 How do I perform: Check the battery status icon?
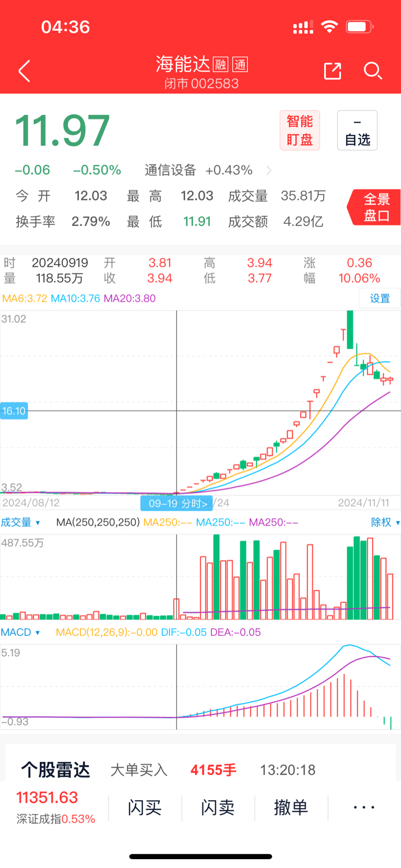click(x=360, y=27)
